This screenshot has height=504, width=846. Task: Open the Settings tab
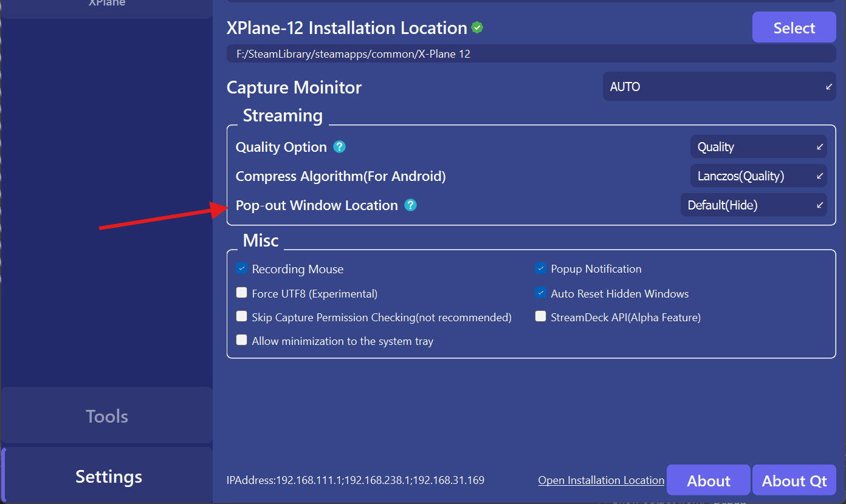pos(108,477)
